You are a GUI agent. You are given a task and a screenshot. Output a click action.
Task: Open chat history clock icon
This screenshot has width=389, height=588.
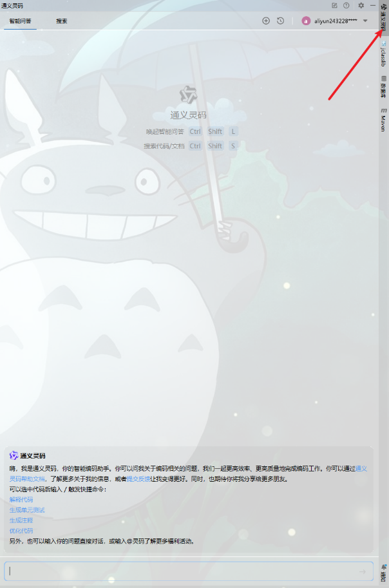(281, 21)
